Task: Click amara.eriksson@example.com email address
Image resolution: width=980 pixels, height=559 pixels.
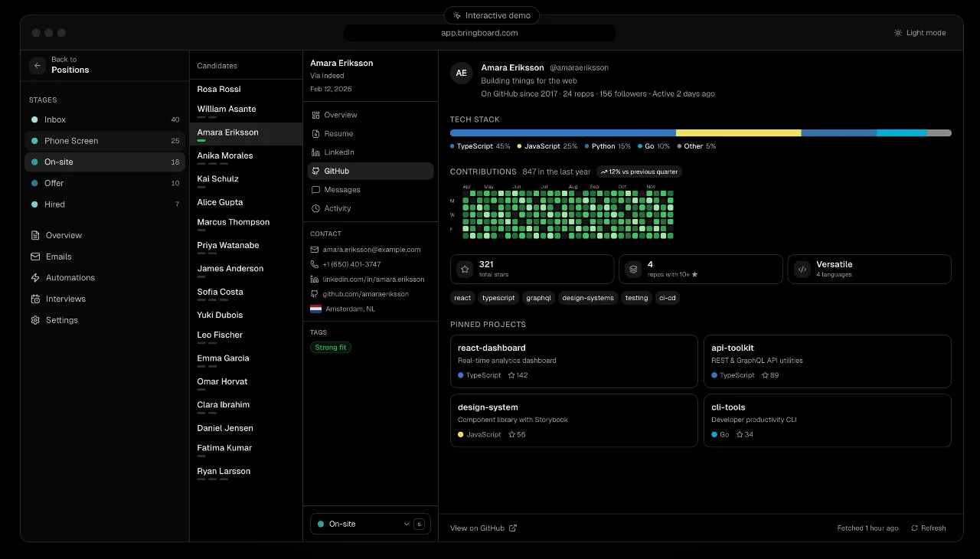Action: click(x=371, y=250)
